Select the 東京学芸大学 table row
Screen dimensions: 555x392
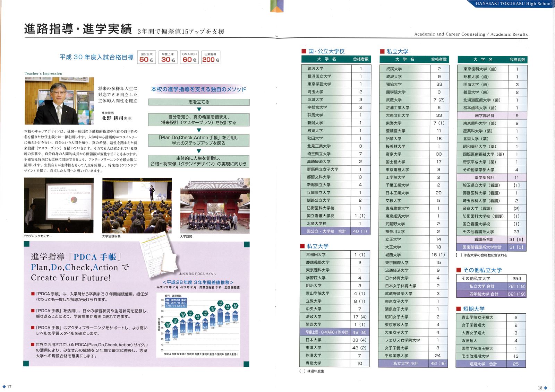point(336,84)
